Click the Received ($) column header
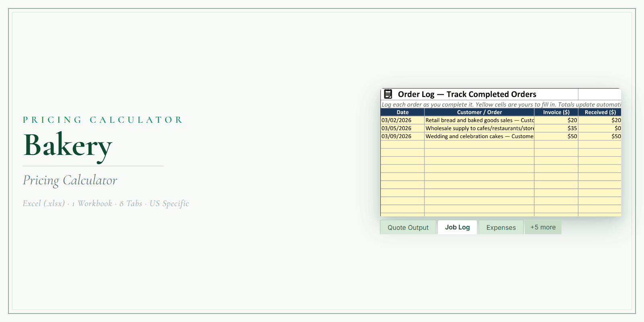Screen dimensions: 644x322 pyautogui.click(x=600, y=112)
